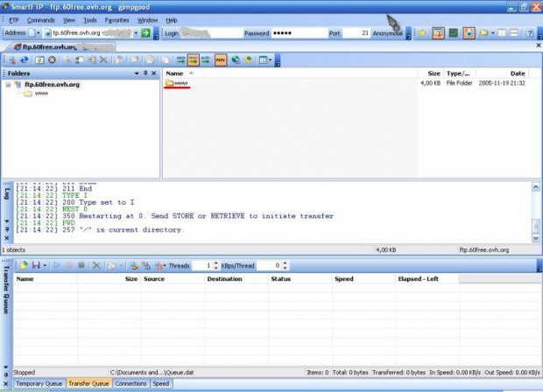This screenshot has height=392, width=543.
Task: Click the Refresh directory icon
Action: tap(39, 60)
